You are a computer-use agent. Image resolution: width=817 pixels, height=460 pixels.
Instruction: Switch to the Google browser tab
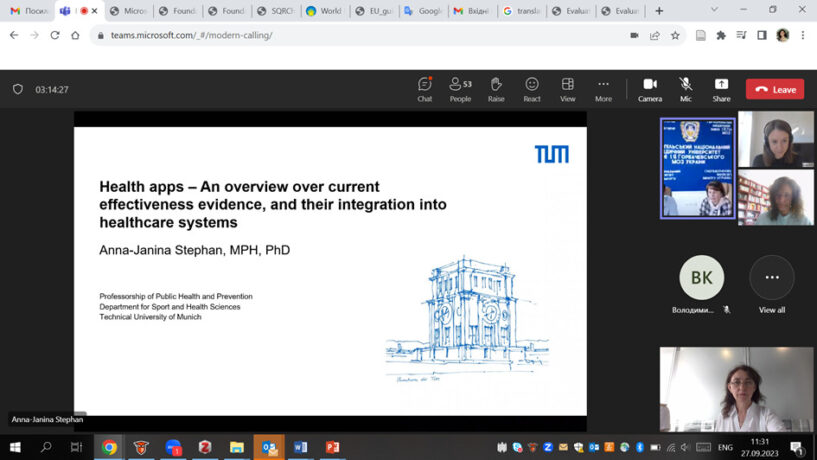tap(422, 11)
